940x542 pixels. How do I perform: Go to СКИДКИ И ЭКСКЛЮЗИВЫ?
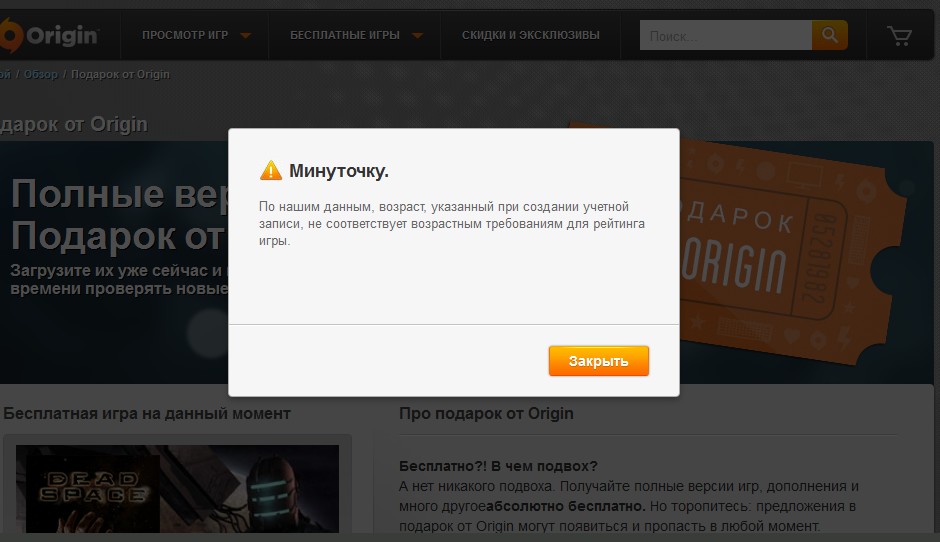click(x=531, y=35)
